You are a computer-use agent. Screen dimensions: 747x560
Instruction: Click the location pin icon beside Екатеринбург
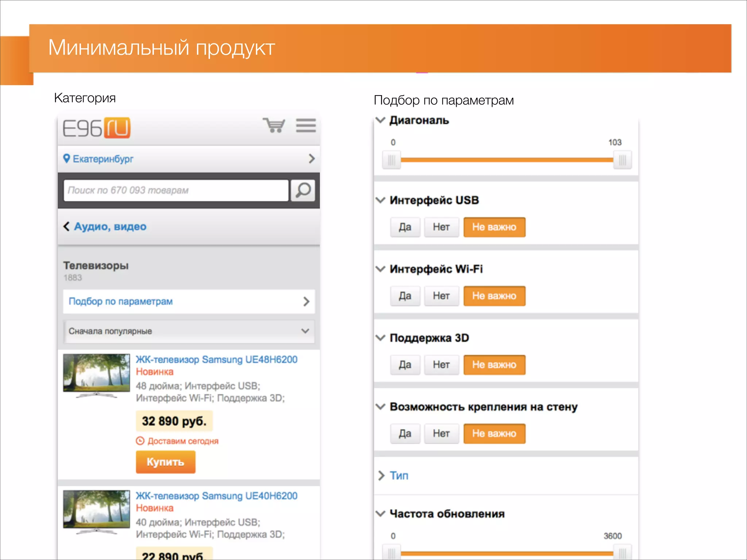66,159
